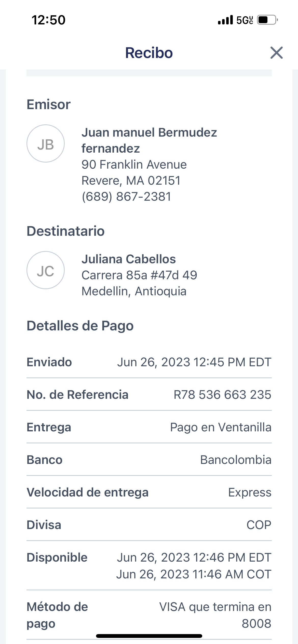The height and width of the screenshot is (644, 298).
Task: Tap the COP currency value
Action: (259, 525)
